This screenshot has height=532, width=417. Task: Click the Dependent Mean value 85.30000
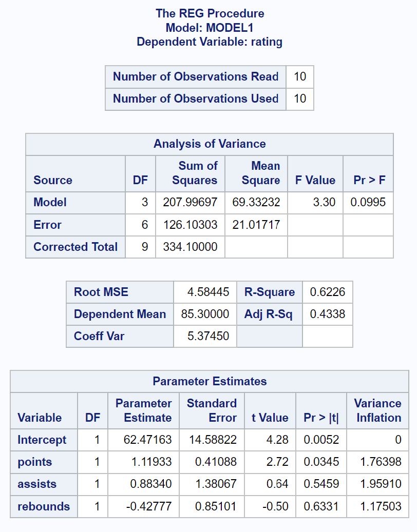205,314
